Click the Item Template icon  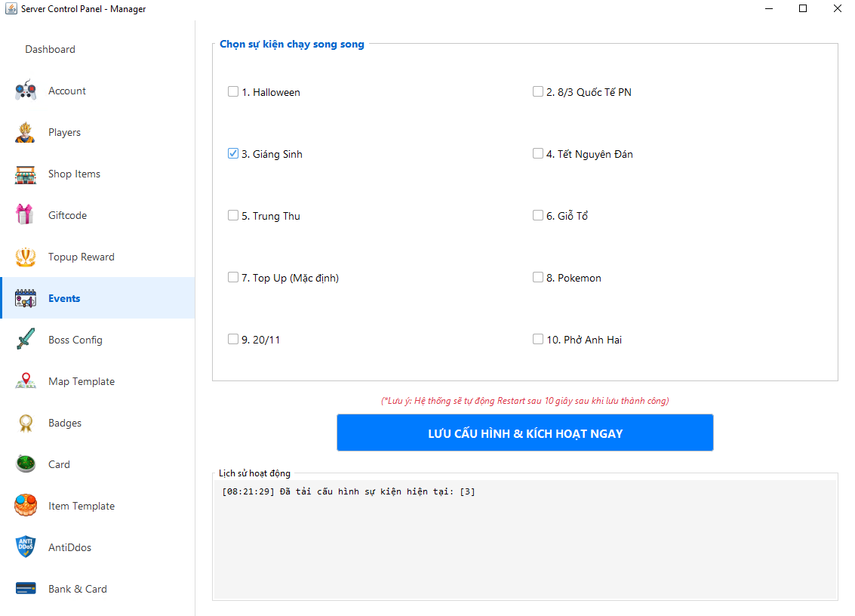[x=26, y=505]
